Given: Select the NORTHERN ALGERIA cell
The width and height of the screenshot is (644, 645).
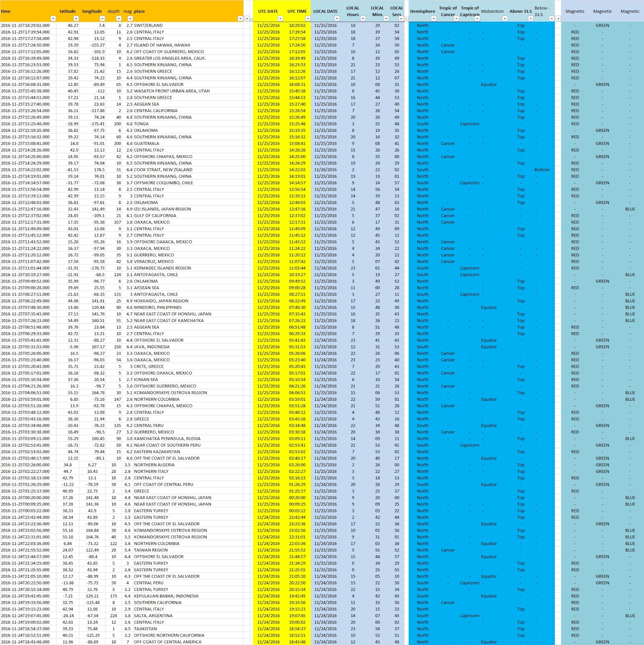Looking at the screenshot, I should click(x=188, y=465).
